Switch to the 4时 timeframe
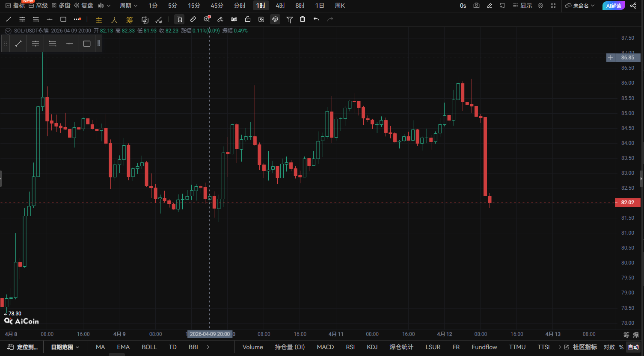Screen dimensions: 644x356 coord(280,6)
